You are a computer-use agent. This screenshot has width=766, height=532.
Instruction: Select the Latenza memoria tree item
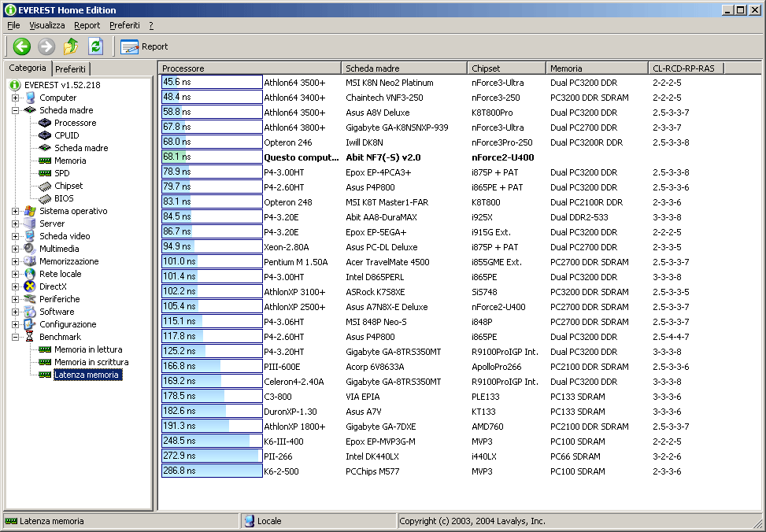tap(87, 375)
